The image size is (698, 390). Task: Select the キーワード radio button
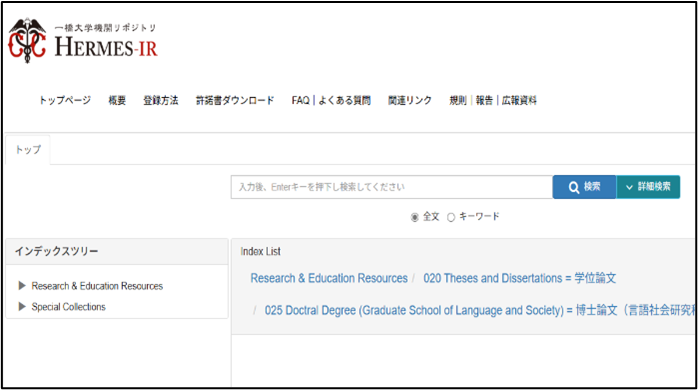[451, 217]
